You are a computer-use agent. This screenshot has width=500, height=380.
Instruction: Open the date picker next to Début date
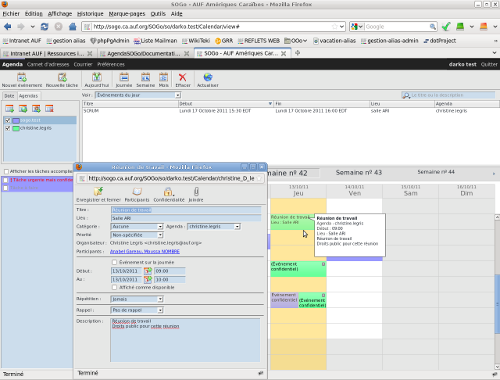point(148,271)
